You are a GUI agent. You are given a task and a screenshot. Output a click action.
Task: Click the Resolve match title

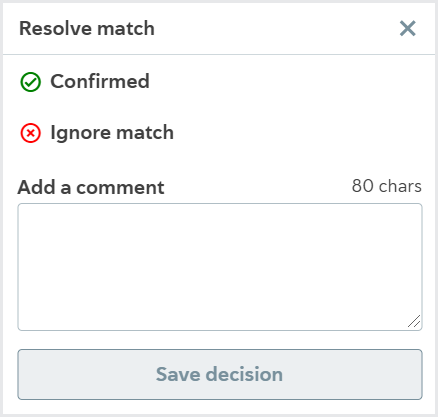pos(87,28)
